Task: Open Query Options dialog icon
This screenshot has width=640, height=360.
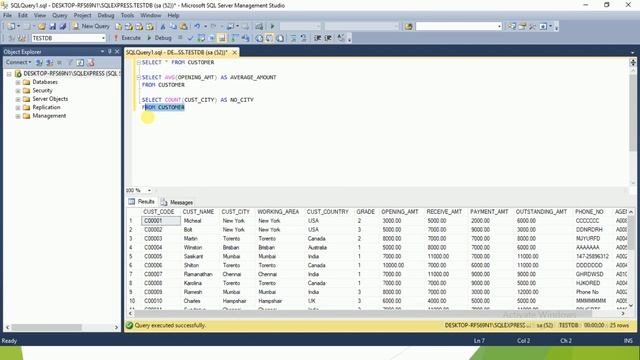Action: pyautogui.click(x=211, y=38)
